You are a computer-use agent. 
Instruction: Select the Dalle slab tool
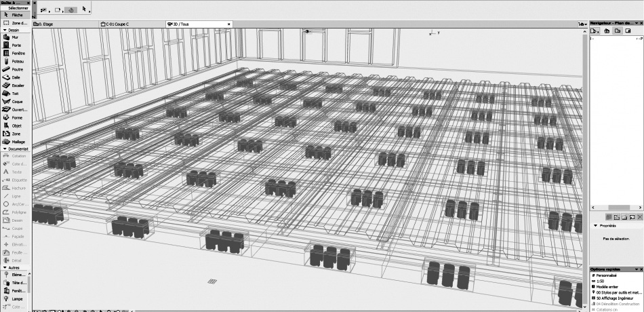(15, 77)
